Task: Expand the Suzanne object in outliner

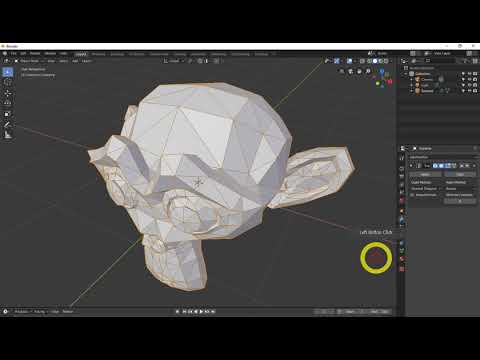Action: (411, 91)
